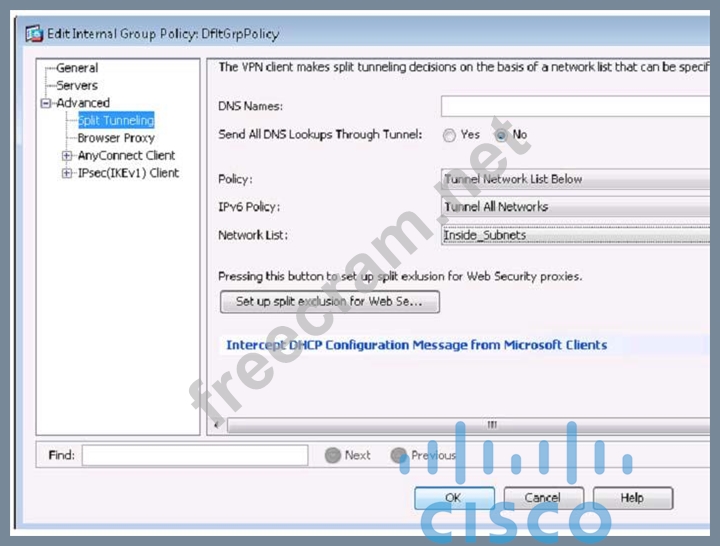Viewport: 720px width, 546px height.
Task: Click the ASDM icon in the title bar
Action: (x=32, y=34)
